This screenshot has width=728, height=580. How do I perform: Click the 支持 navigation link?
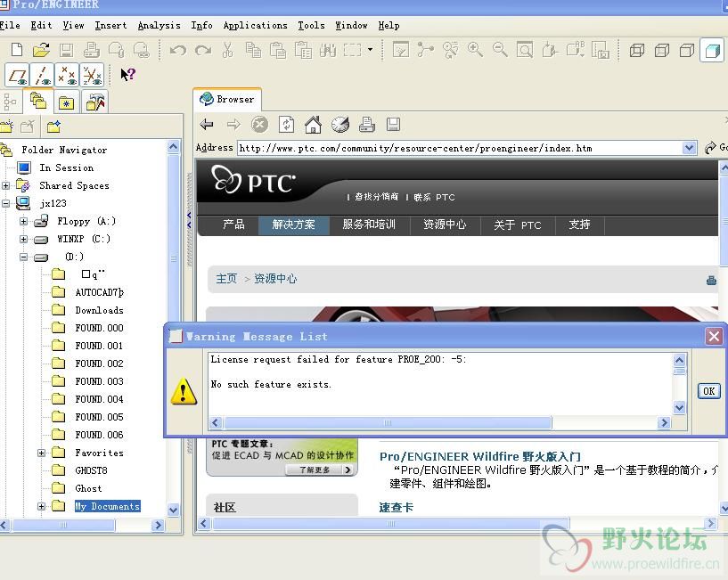pos(579,225)
